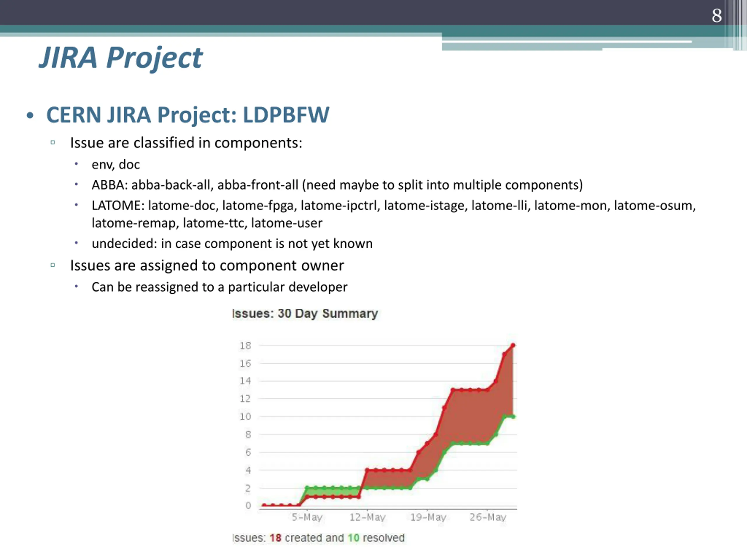The width and height of the screenshot is (747, 560).
Task: Click the slide title 'JIRA Project'
Action: pos(121,58)
